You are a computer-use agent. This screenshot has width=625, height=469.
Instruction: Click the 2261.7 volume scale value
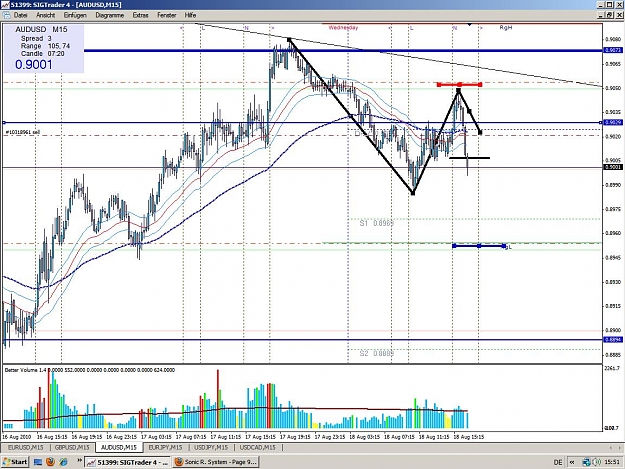pos(612,368)
